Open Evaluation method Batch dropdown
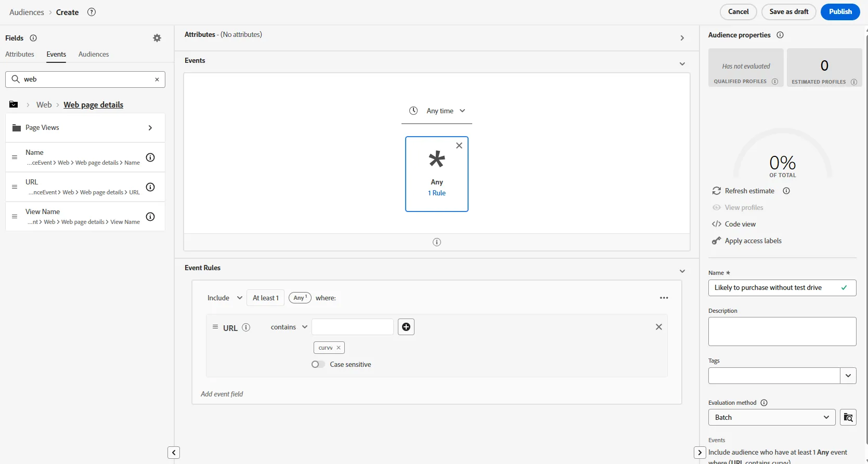Image resolution: width=868 pixels, height=464 pixels. tap(772, 417)
